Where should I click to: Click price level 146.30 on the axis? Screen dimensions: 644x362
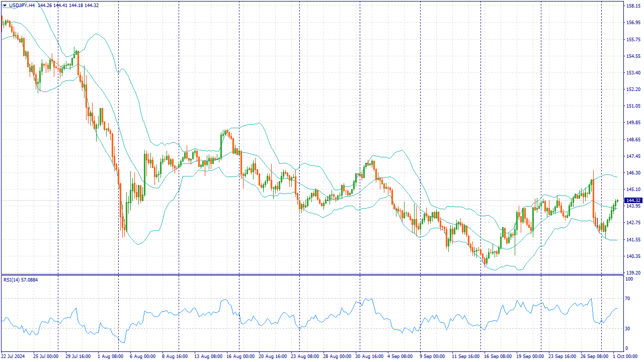tap(633, 172)
